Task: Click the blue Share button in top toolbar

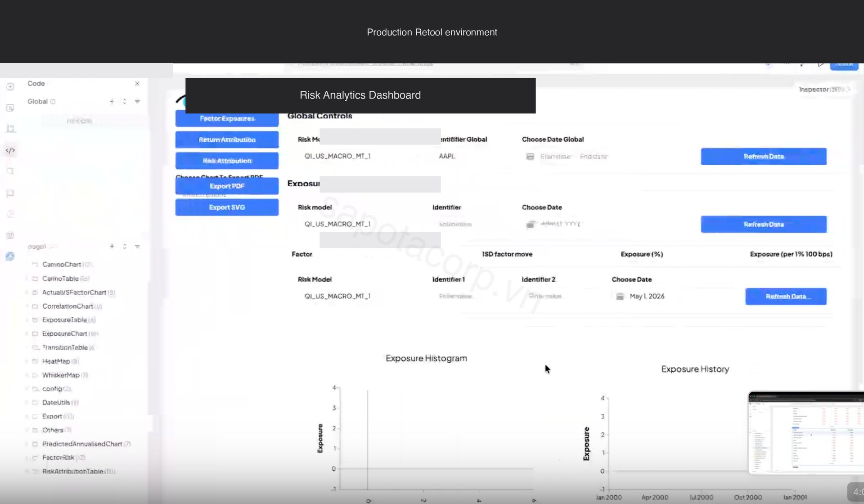Action: click(x=844, y=65)
